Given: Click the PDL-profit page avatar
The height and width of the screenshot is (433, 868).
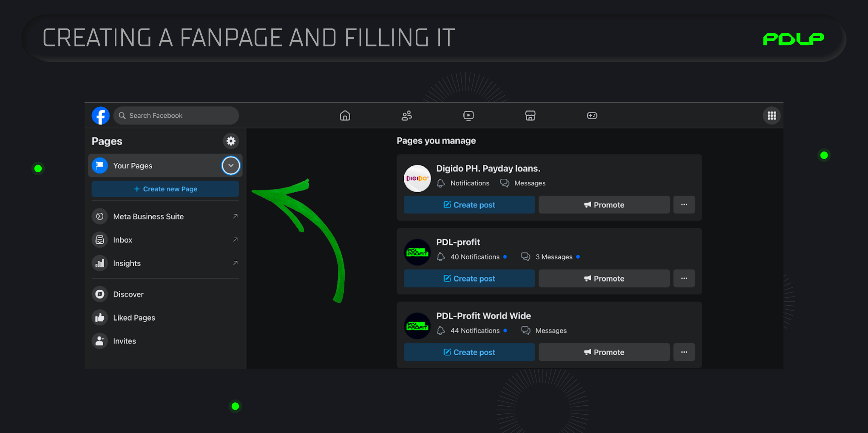Looking at the screenshot, I should pyautogui.click(x=417, y=252).
